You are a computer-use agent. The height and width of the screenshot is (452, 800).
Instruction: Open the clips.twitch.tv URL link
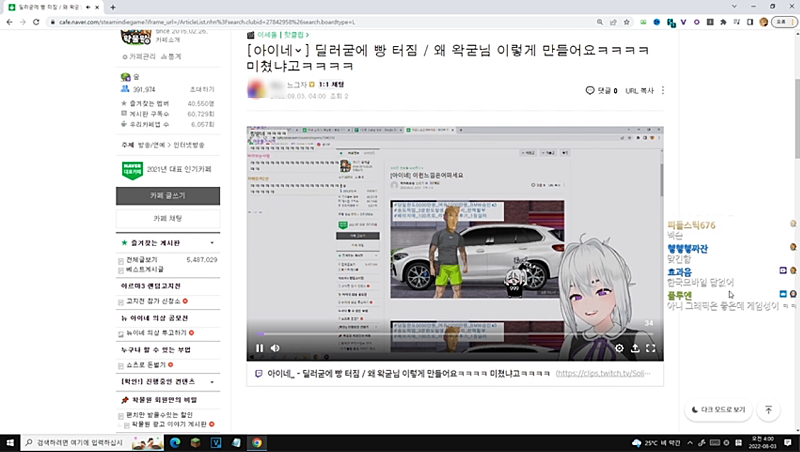pos(603,373)
